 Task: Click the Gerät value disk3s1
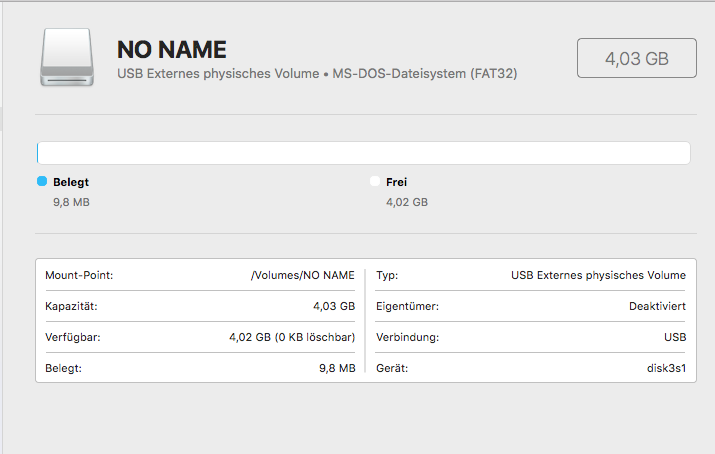tap(666, 368)
